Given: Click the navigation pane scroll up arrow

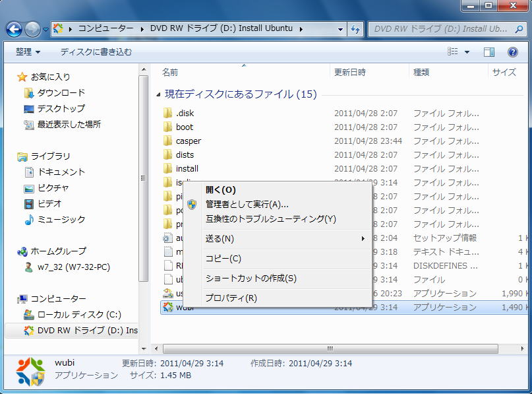Looking at the screenshot, I should coord(144,69).
